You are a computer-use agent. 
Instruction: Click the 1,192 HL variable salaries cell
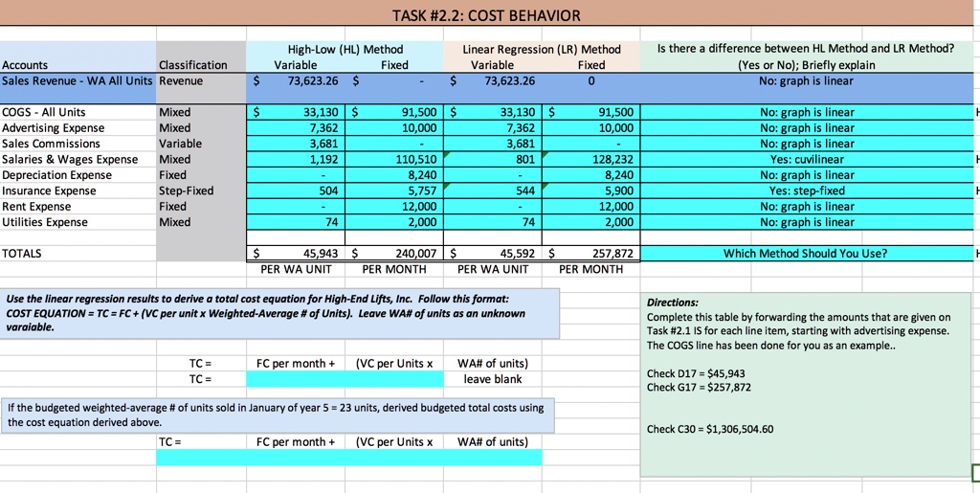(296, 159)
